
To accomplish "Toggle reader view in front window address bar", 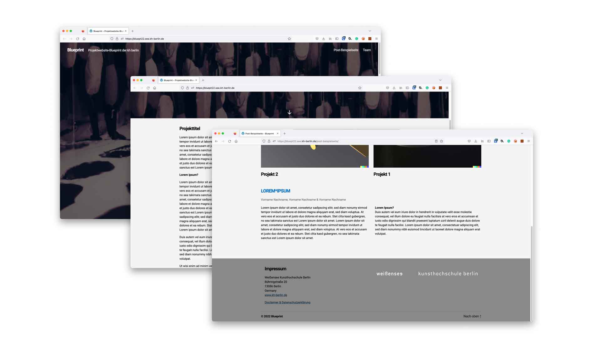I will [x=436, y=141].
